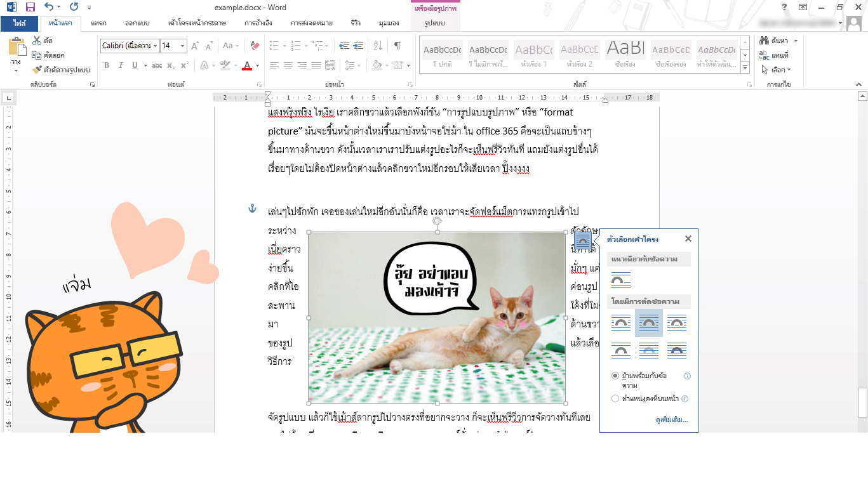868x493 pixels.
Task: Align text to the left
Action: click(x=274, y=65)
